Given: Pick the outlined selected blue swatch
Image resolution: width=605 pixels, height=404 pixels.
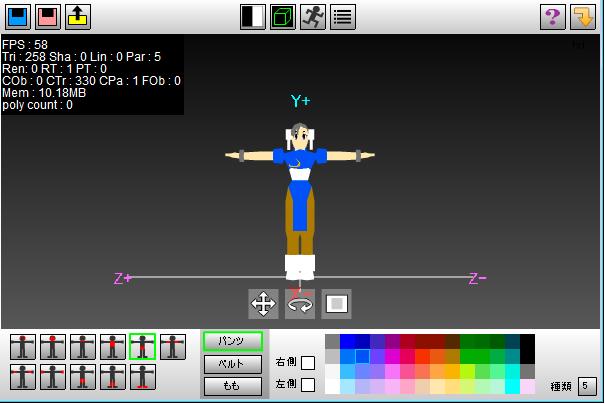Looking at the screenshot, I should (x=362, y=357).
